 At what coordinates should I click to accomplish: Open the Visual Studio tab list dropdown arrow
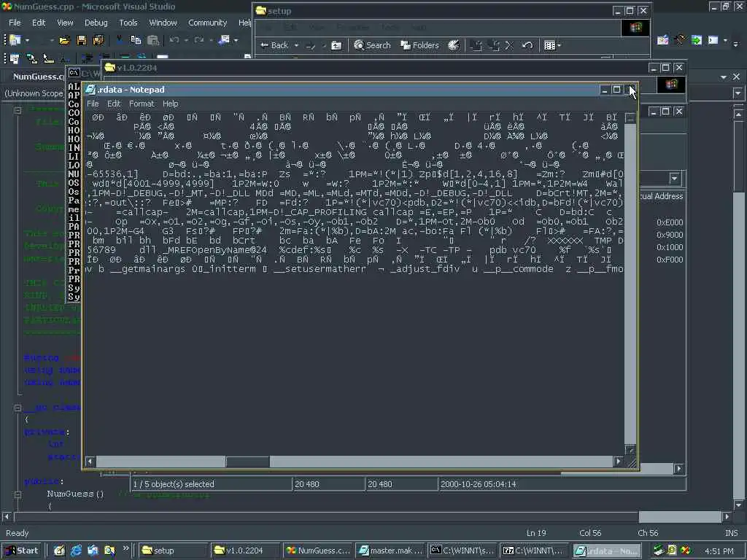click(x=724, y=77)
